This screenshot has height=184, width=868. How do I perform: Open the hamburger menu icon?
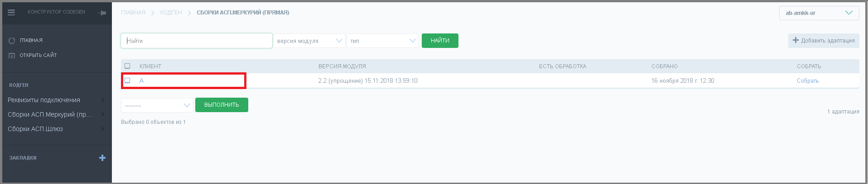(x=11, y=12)
